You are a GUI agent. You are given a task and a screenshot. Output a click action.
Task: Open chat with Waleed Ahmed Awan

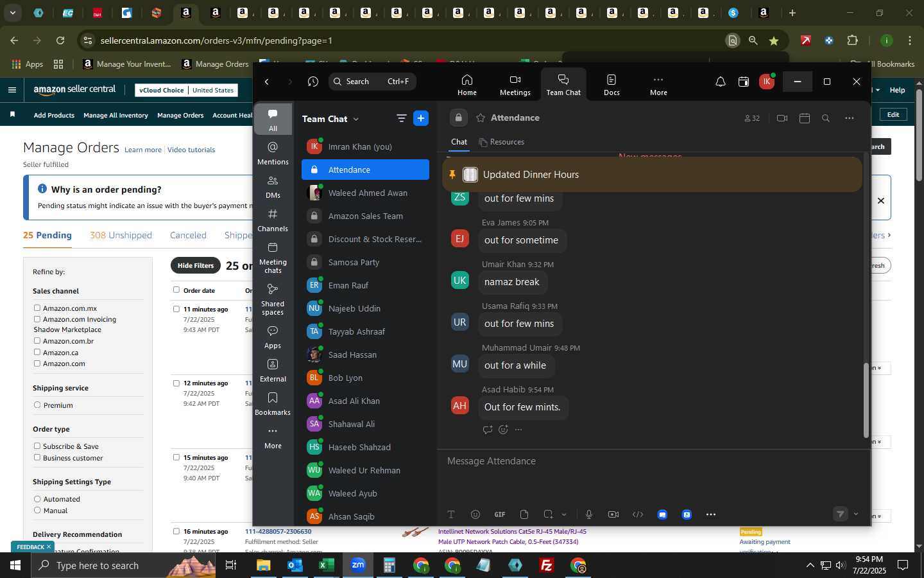point(366,193)
